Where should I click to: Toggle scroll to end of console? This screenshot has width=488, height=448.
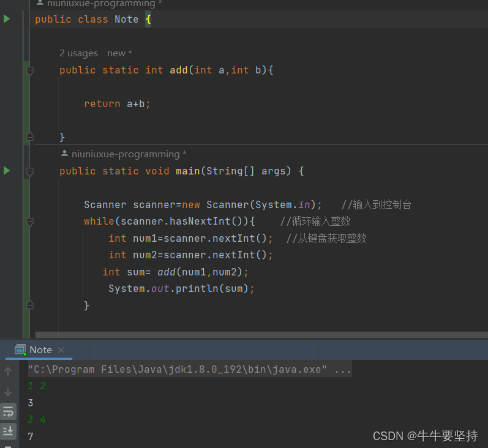point(8,431)
